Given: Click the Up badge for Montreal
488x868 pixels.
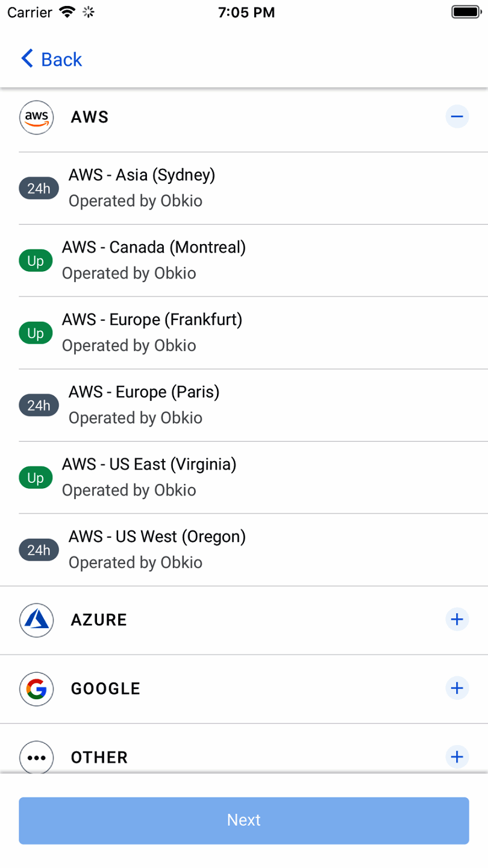Looking at the screenshot, I should (x=36, y=261).
